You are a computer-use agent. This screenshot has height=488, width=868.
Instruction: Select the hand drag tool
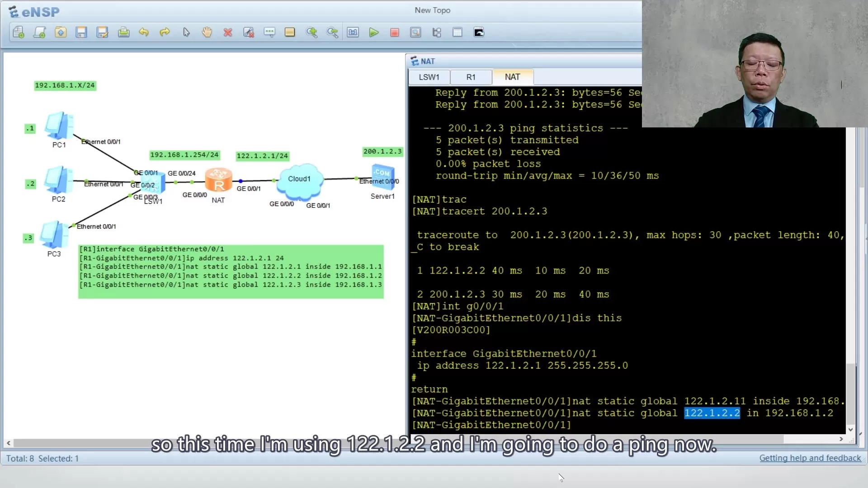[x=207, y=32]
